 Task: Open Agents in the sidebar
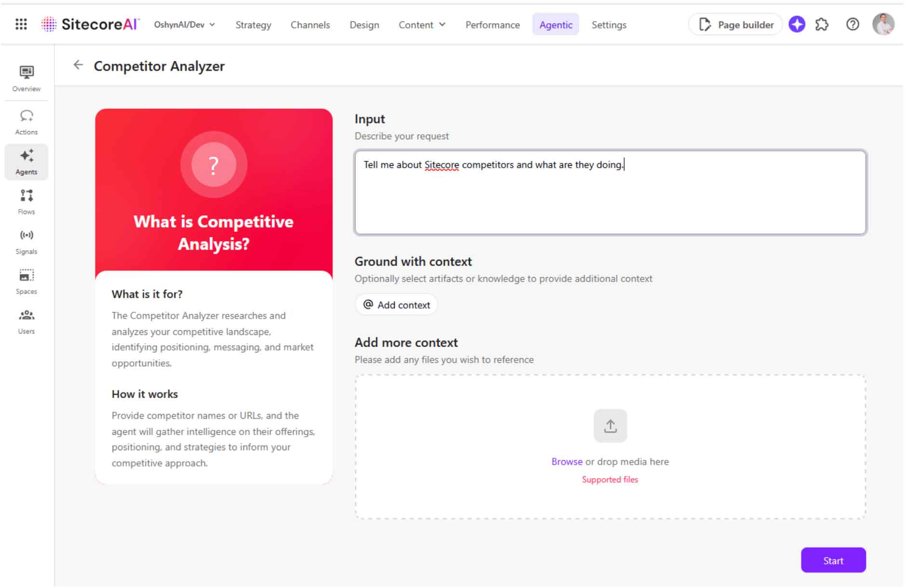pos(27,162)
